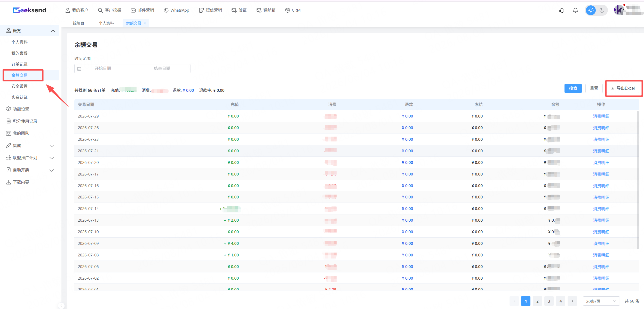This screenshot has width=644, height=309.
Task: Switch to 控制台 tab
Action: point(78,23)
